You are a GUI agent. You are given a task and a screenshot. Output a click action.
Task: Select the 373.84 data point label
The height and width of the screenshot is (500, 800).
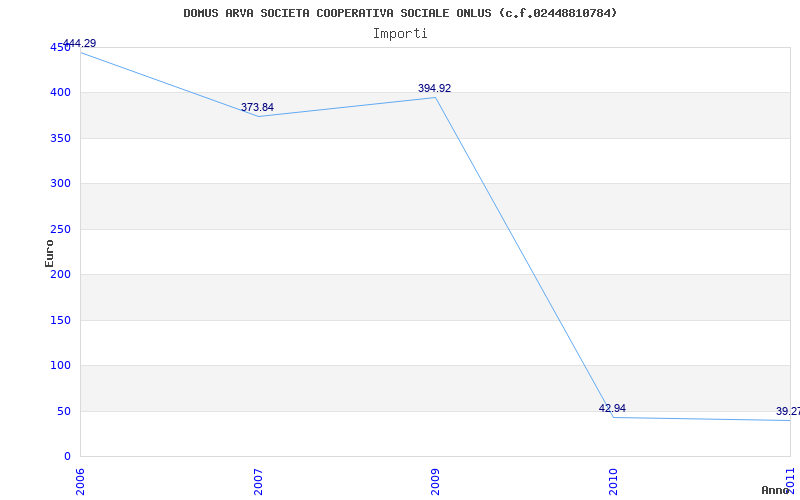tap(257, 107)
